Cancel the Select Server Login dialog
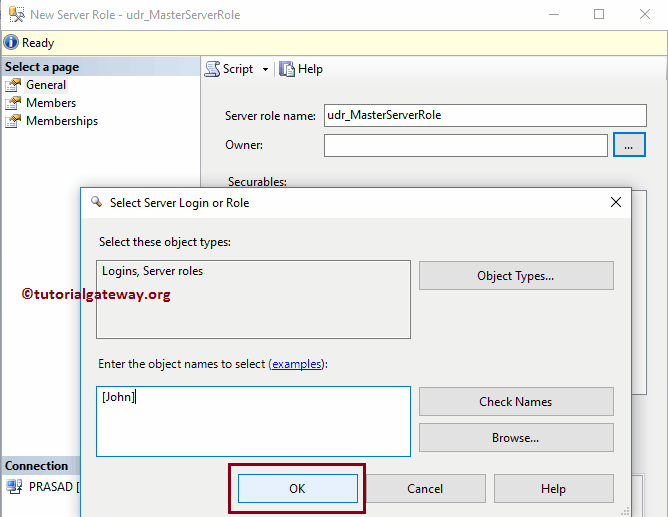 (425, 489)
